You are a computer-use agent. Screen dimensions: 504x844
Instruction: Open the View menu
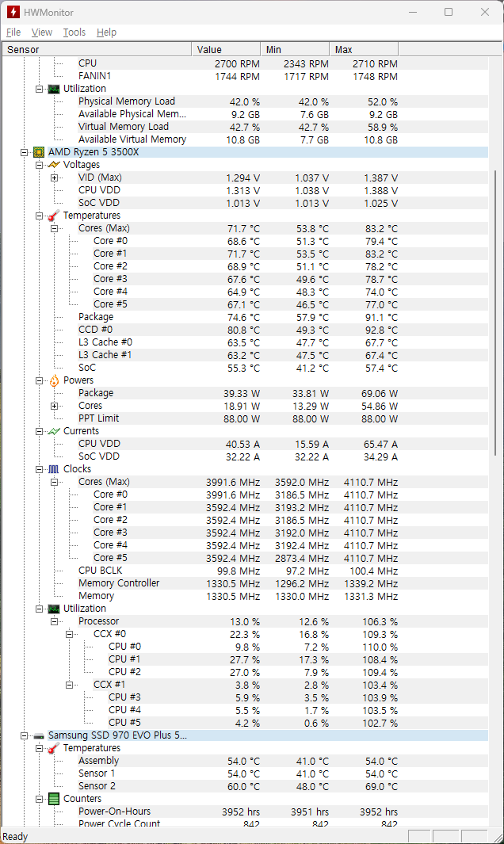point(41,32)
